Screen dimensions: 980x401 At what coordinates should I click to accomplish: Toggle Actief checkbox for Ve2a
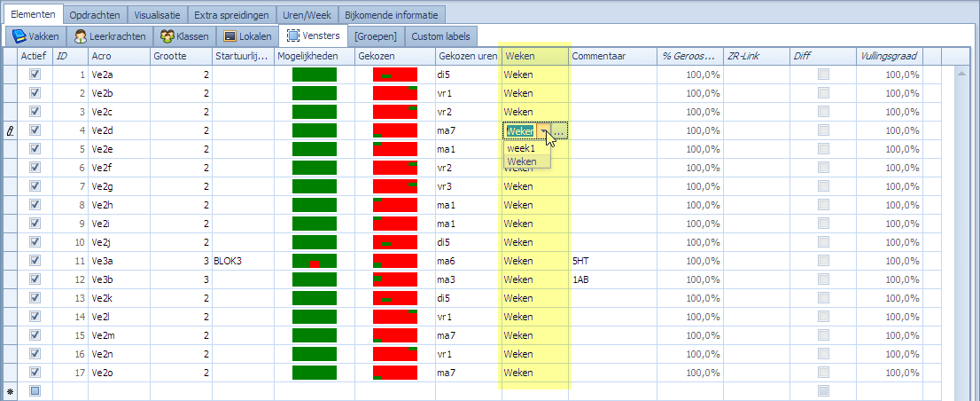tap(35, 75)
